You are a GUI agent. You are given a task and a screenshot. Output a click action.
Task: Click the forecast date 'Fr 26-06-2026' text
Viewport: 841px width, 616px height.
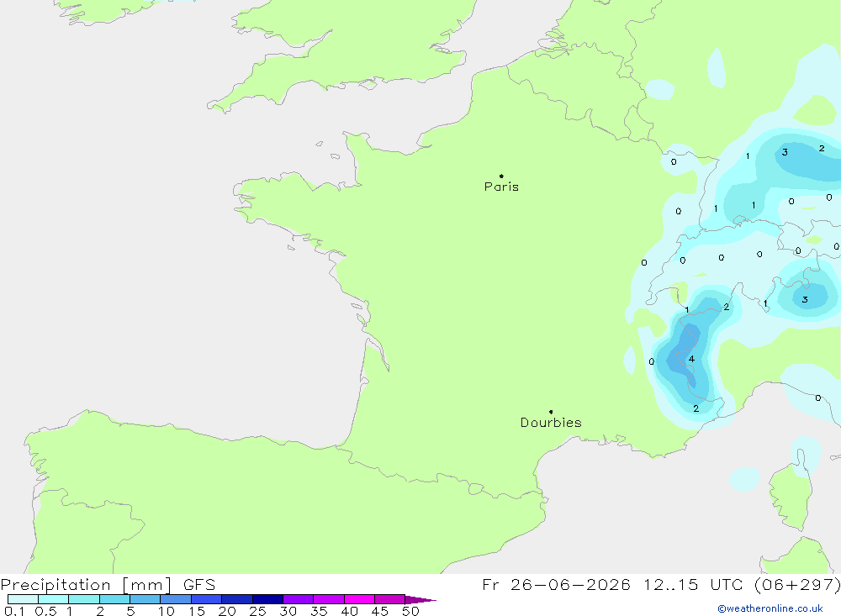[556, 584]
